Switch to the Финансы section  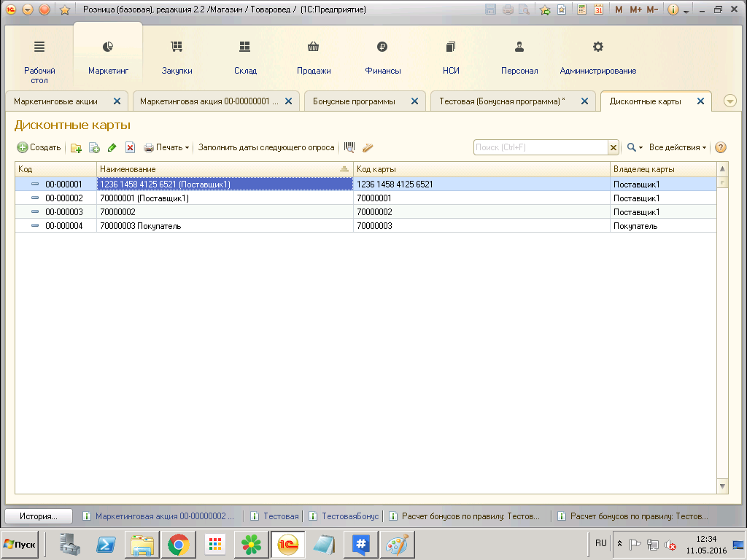pyautogui.click(x=382, y=57)
